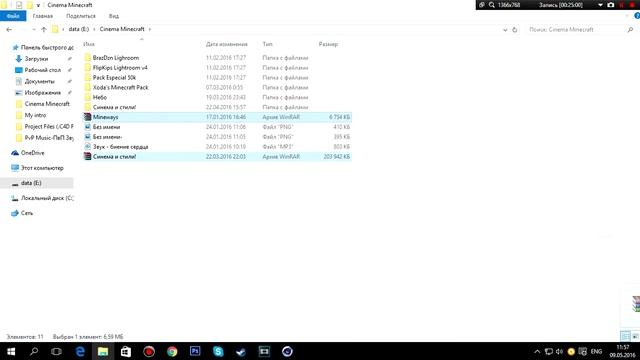Select the Mineways WinRAR archive
This screenshot has width=640, height=360.
(216, 117)
